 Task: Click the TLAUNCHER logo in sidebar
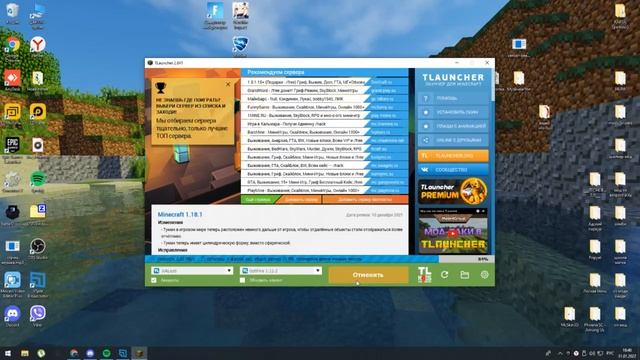click(x=453, y=77)
